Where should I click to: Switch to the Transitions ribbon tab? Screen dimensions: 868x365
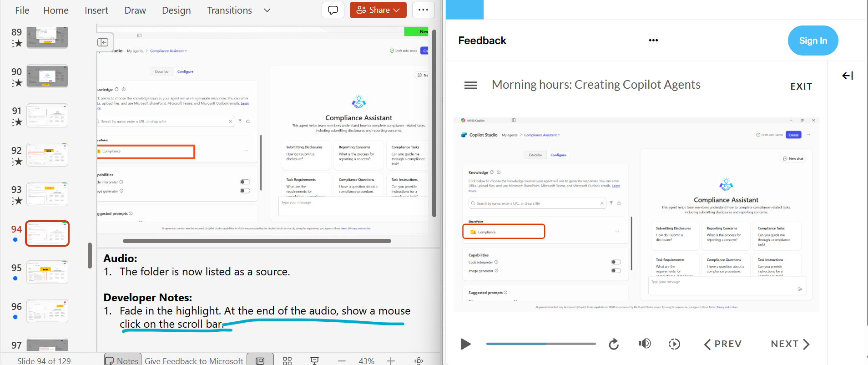click(x=229, y=10)
